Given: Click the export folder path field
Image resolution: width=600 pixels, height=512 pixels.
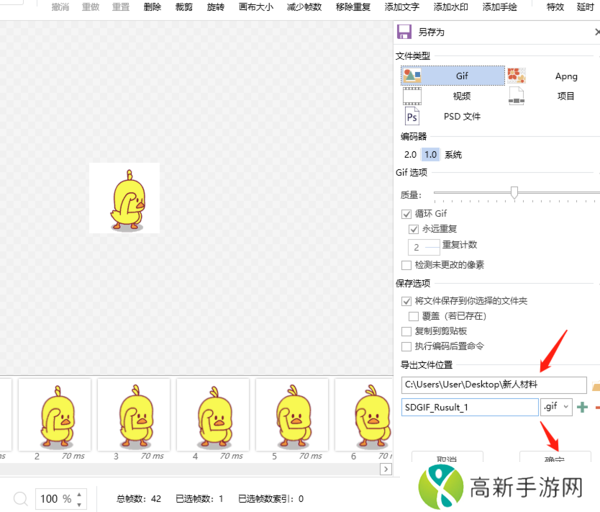Looking at the screenshot, I should click(x=494, y=385).
